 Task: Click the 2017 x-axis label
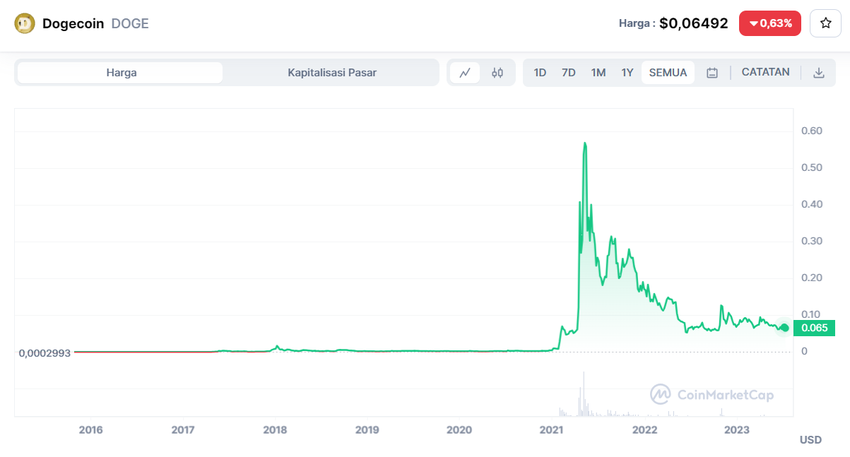coord(183,430)
